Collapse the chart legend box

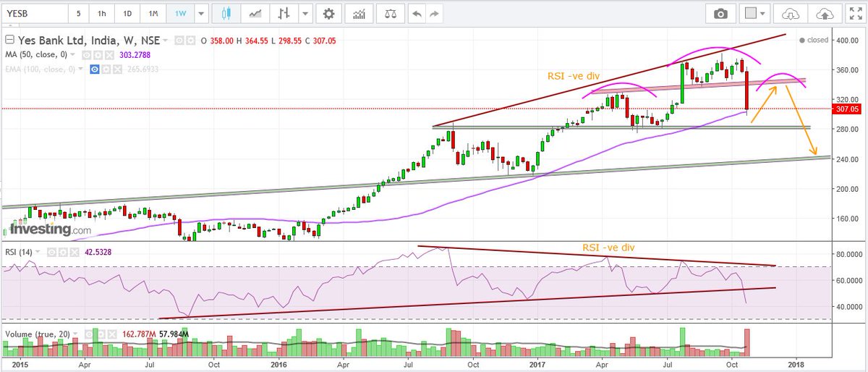point(9,40)
